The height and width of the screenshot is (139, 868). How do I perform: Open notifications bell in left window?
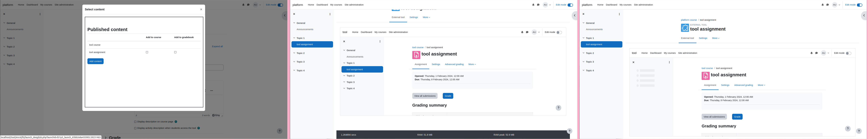tap(243, 5)
